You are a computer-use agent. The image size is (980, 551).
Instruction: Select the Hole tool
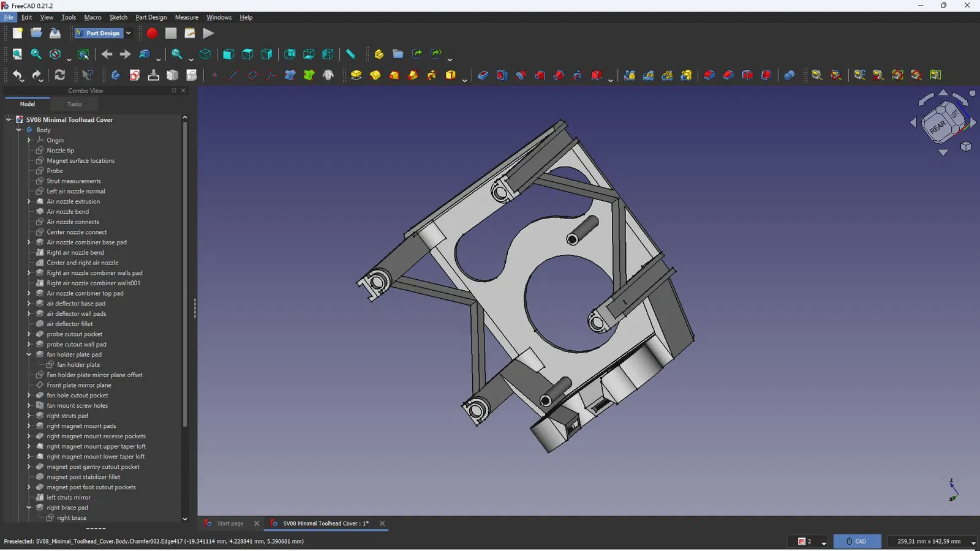coord(502,75)
